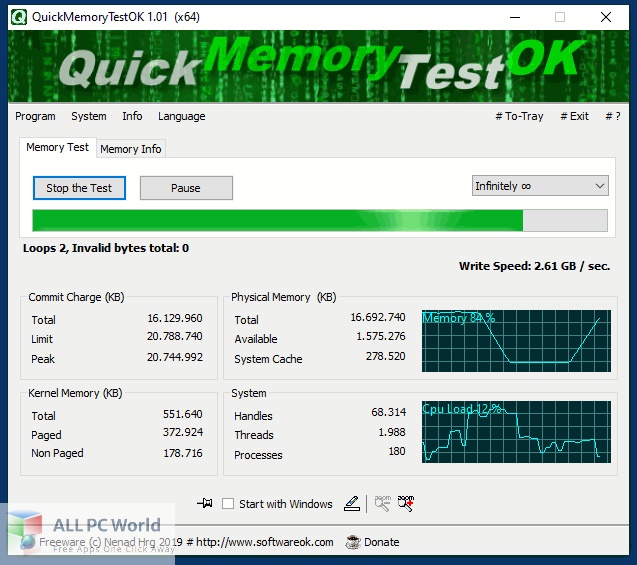Click Kernel Paged value 372.924
This screenshot has height=565, width=637.
183,432
